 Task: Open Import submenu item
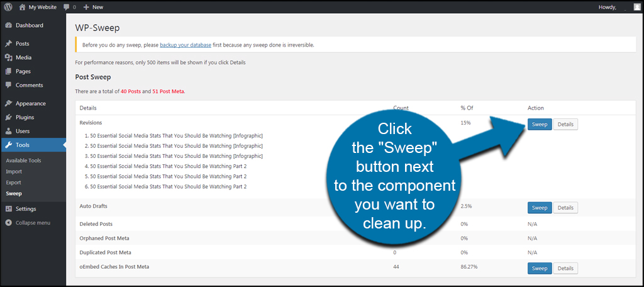[x=14, y=171]
